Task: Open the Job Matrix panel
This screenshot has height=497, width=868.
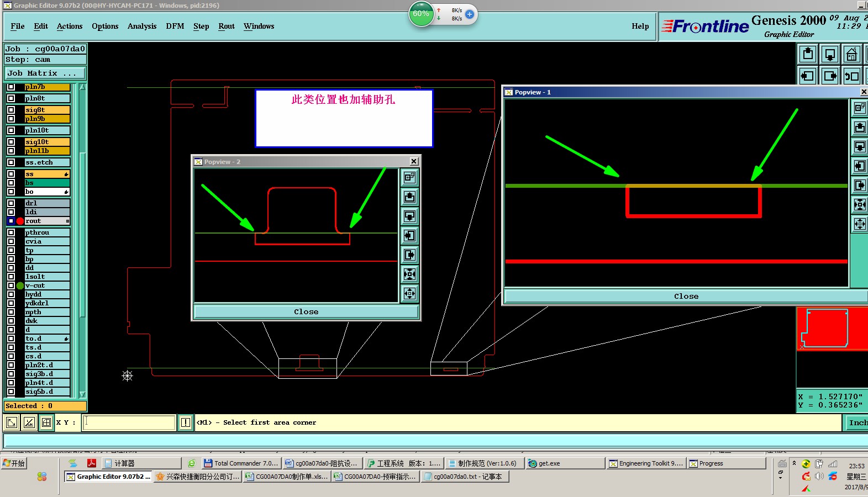Action: [x=45, y=73]
